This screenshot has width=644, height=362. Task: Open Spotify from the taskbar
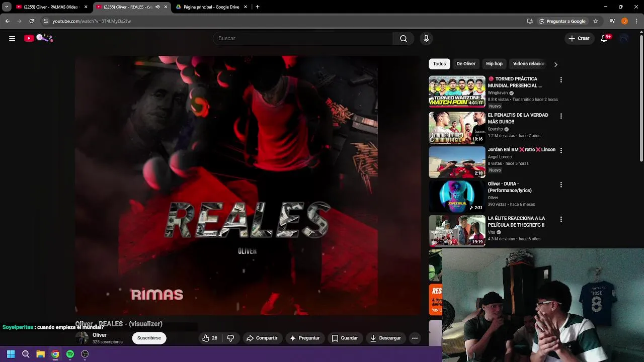tap(70, 354)
